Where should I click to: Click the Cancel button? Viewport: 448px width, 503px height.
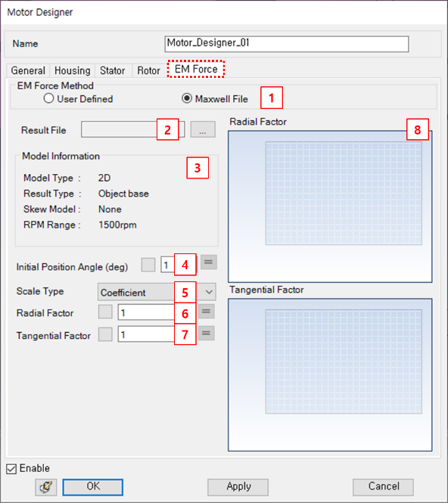tap(383, 487)
